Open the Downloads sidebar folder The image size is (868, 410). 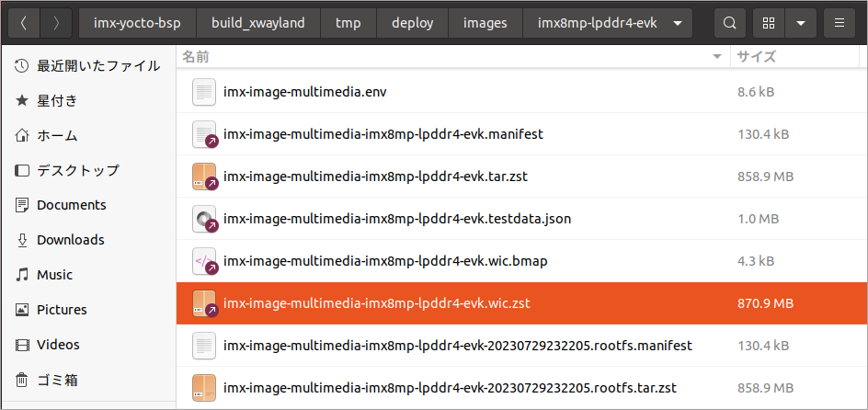tap(71, 240)
